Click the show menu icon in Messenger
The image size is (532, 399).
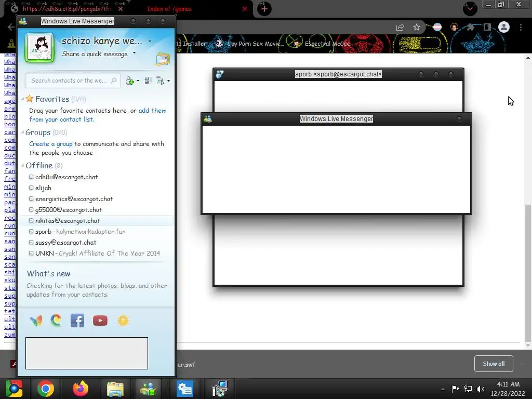(160, 81)
